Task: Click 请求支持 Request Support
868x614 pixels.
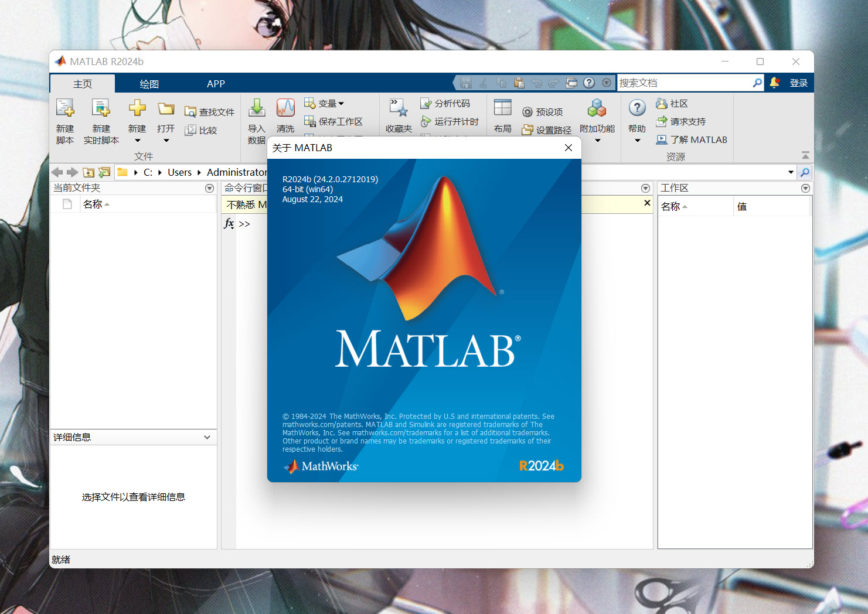Action: (681, 122)
